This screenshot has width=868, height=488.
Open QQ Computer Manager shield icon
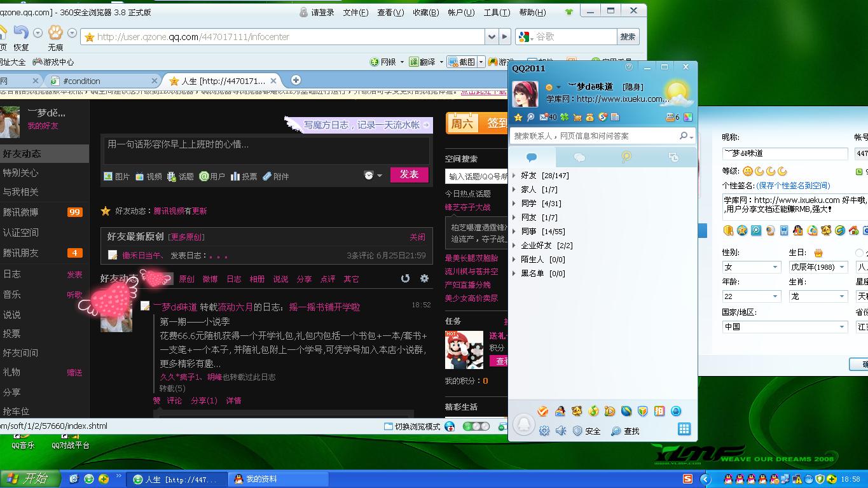click(643, 411)
